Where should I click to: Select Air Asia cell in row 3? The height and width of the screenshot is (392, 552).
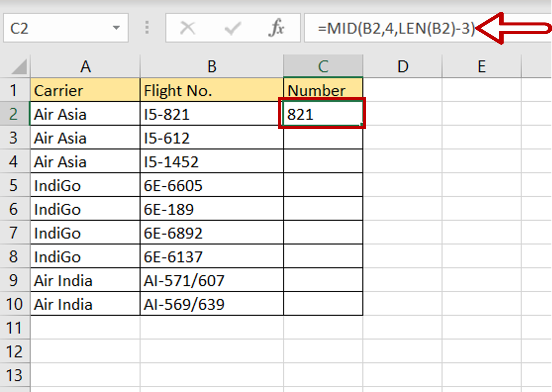[85, 137]
